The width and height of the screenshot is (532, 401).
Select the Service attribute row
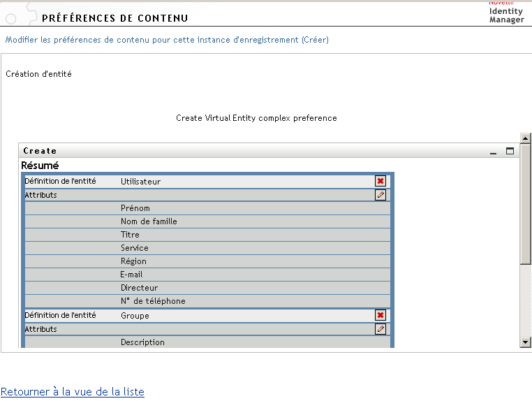click(207, 248)
